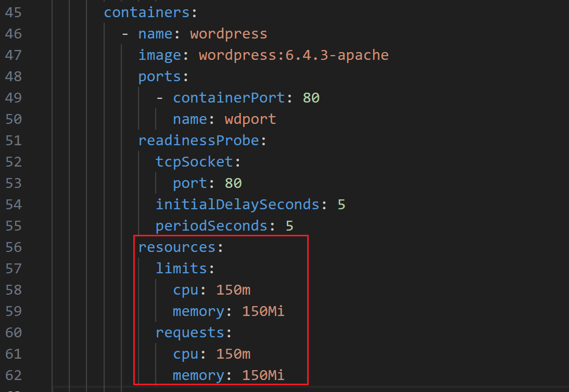Screen dimensions: 569x392
Task: Click the 'readinessProbe' key
Action: pyautogui.click(x=199, y=141)
